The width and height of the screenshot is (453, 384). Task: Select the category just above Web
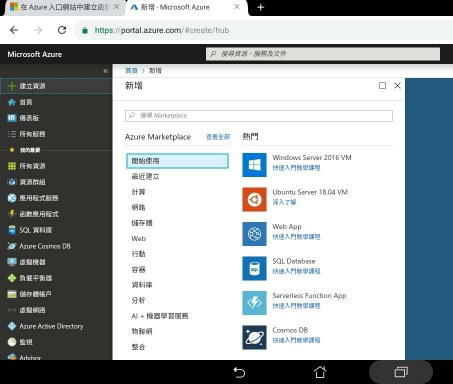[x=142, y=223]
